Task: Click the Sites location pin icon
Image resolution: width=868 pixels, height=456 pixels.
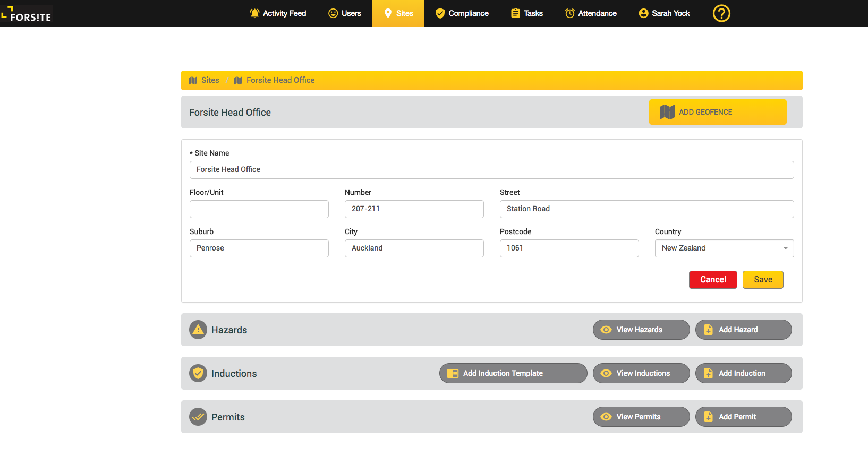Action: pyautogui.click(x=388, y=13)
